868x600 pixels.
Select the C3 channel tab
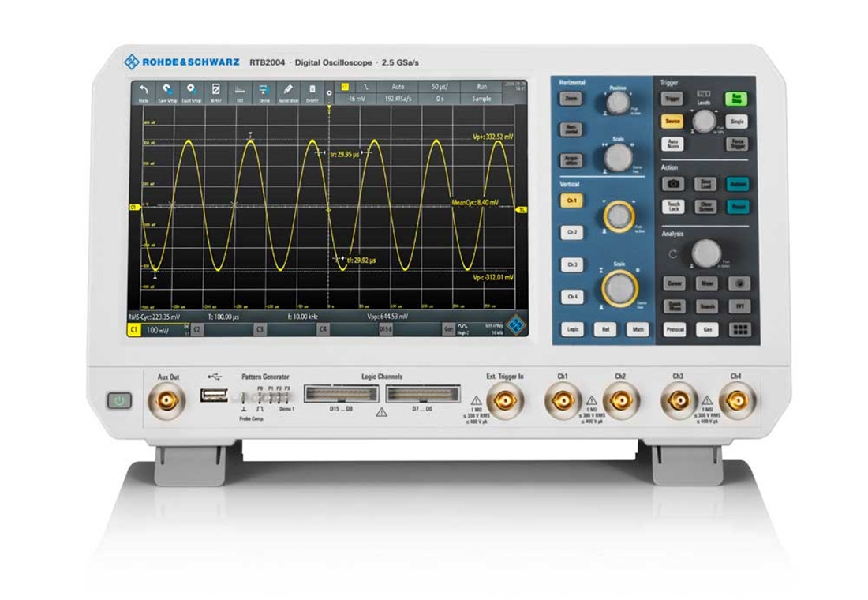coord(260,328)
